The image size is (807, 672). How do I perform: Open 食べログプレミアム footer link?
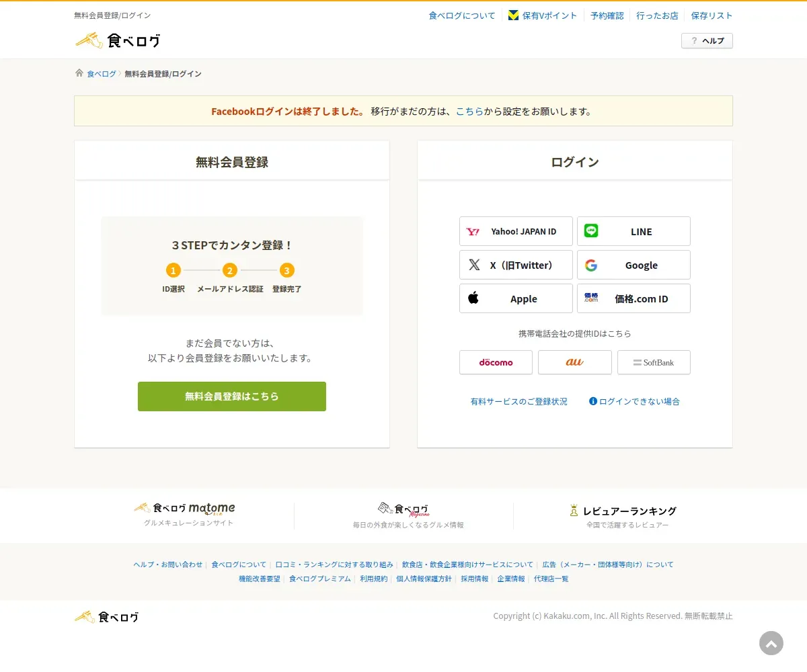[x=320, y=579]
